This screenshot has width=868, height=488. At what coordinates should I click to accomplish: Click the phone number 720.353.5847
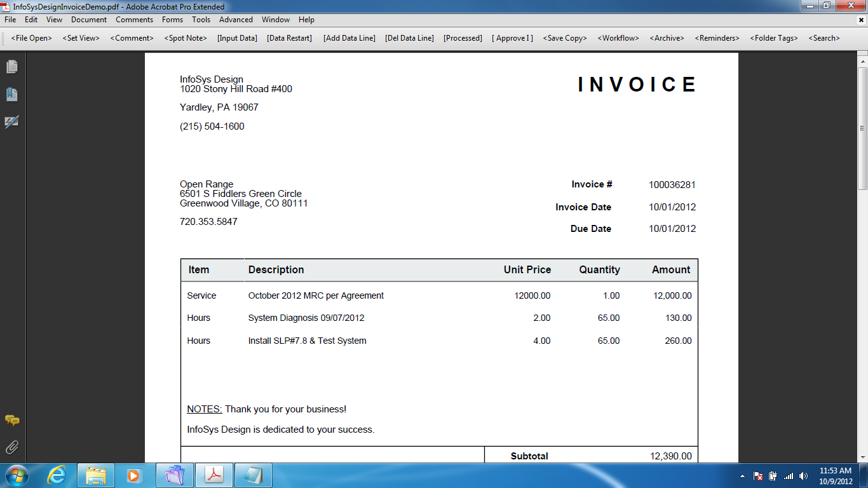[x=208, y=222]
